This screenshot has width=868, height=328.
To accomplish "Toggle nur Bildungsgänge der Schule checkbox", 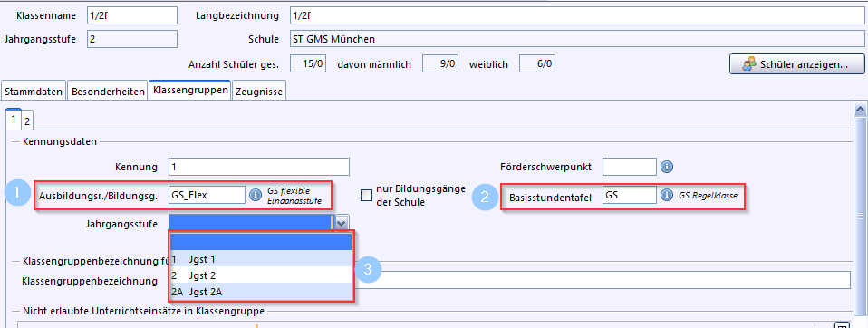I will tap(366, 195).
